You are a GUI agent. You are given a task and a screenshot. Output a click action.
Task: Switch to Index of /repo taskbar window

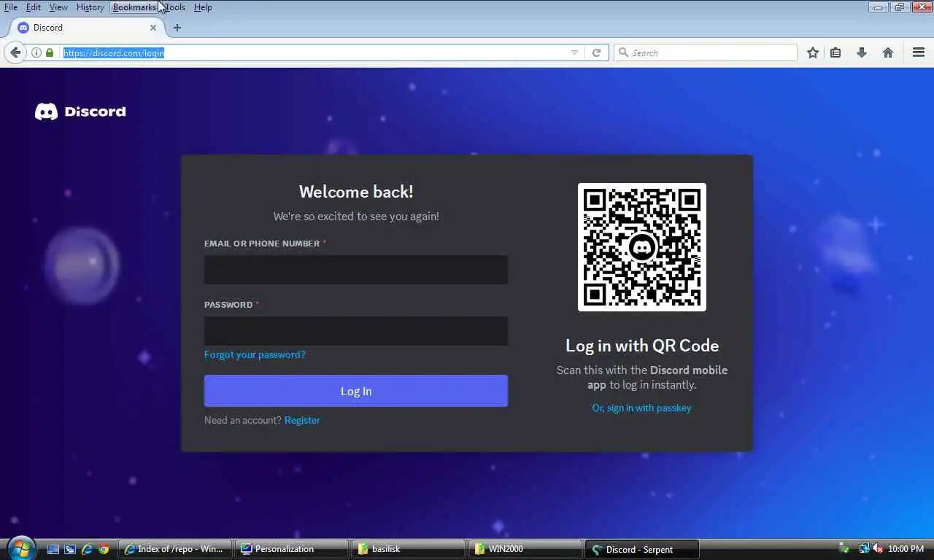click(x=174, y=549)
